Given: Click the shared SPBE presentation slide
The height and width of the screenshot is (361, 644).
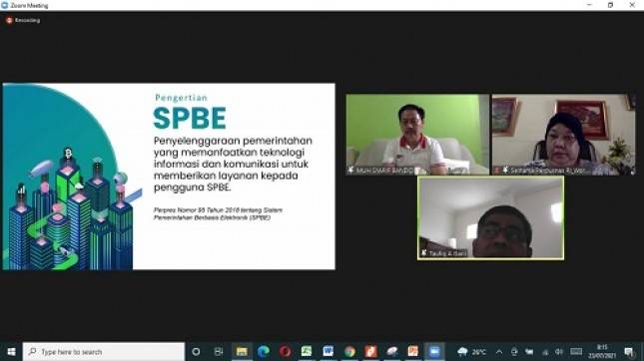Looking at the screenshot, I should pyautogui.click(x=169, y=177).
